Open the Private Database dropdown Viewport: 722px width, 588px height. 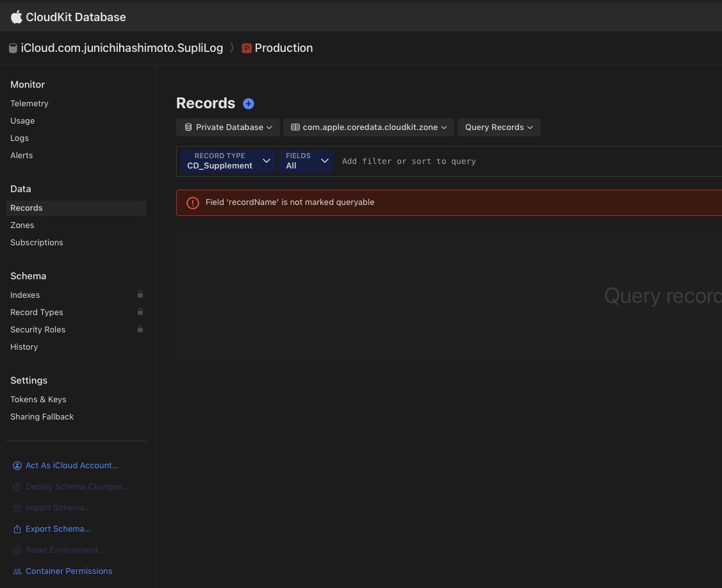[x=228, y=127]
